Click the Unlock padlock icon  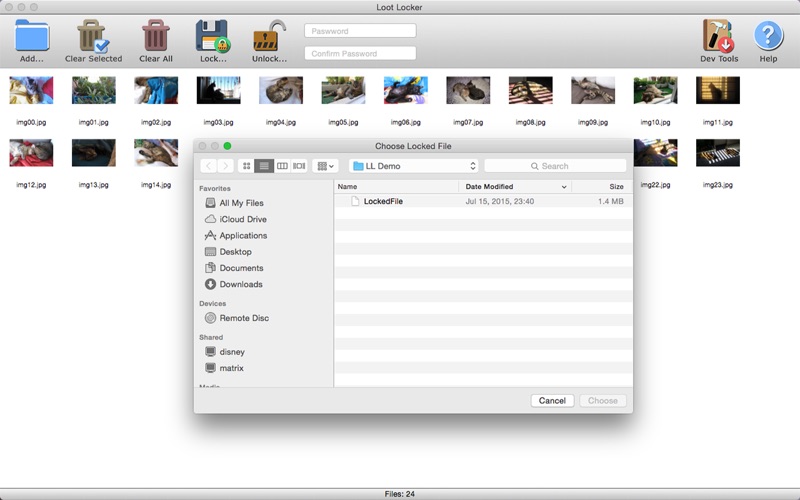(268, 36)
